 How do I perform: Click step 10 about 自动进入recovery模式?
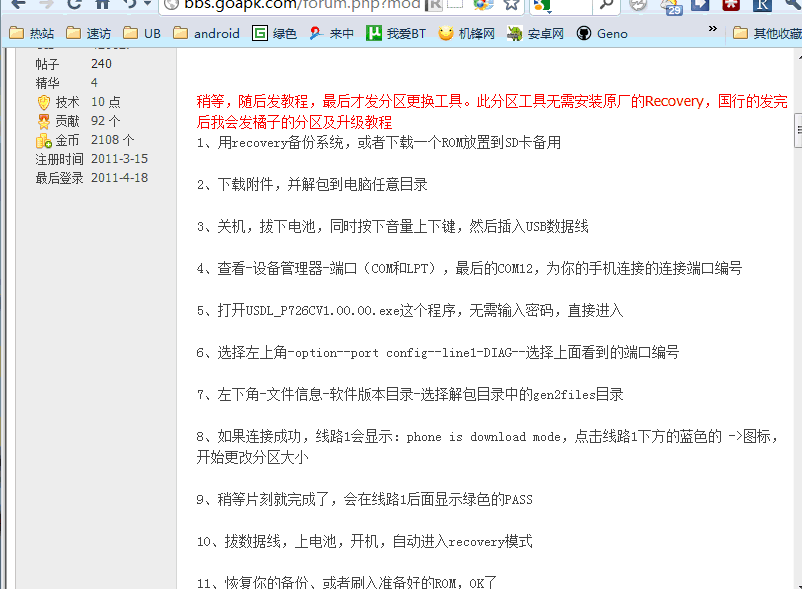coord(365,541)
